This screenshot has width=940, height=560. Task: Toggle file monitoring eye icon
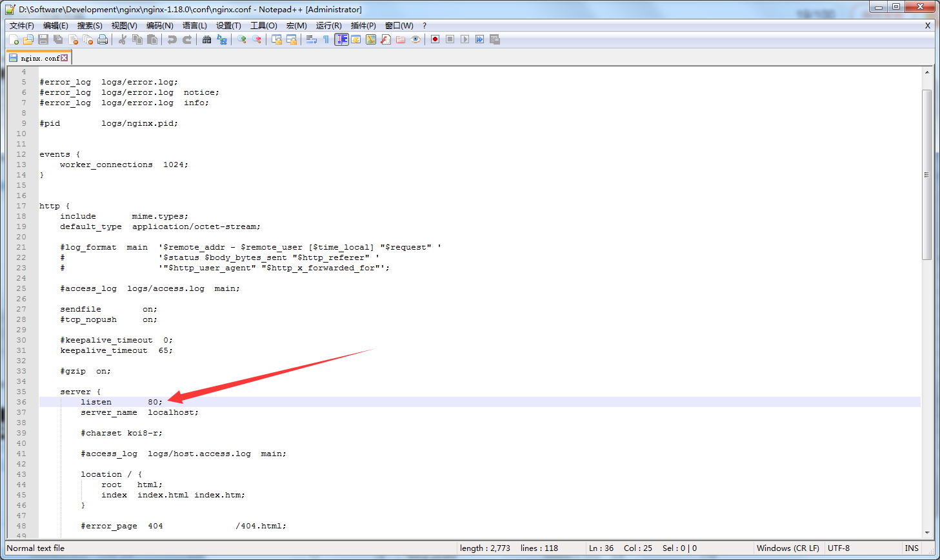click(415, 39)
